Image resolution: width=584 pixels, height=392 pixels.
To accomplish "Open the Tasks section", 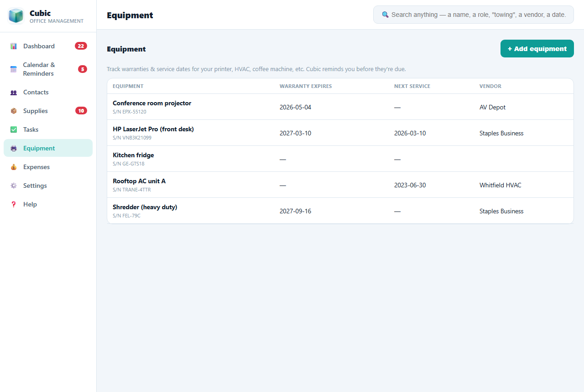I will point(48,129).
